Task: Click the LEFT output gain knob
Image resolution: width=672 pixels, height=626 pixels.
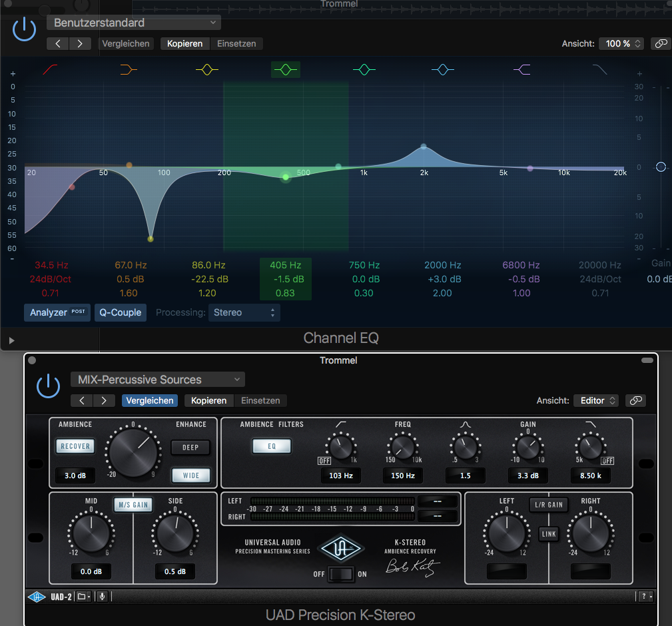Action: pyautogui.click(x=507, y=533)
